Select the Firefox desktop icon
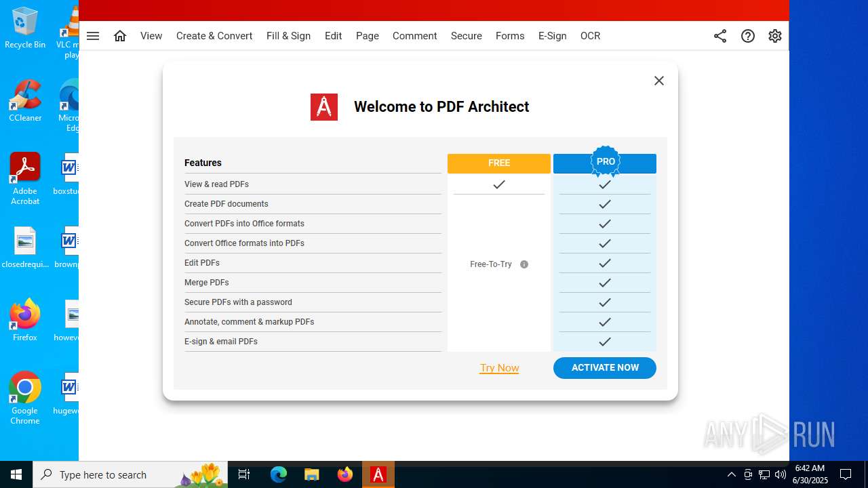 point(25,320)
